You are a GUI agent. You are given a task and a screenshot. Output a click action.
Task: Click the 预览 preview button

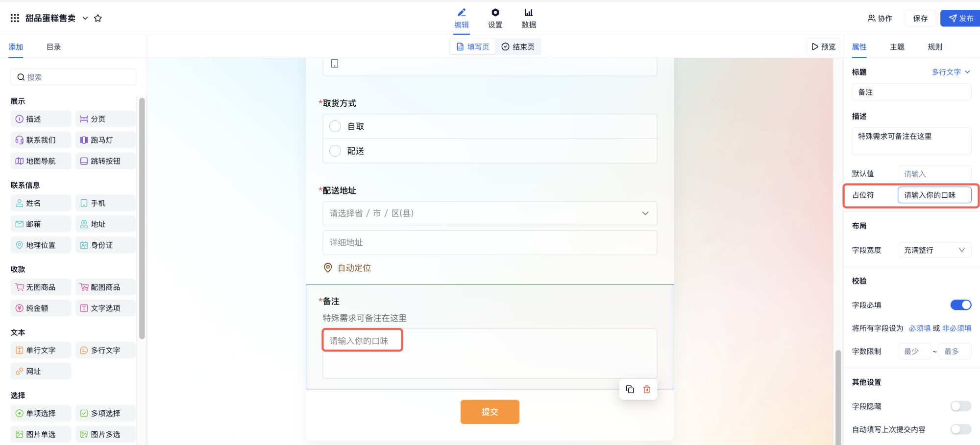tap(823, 47)
